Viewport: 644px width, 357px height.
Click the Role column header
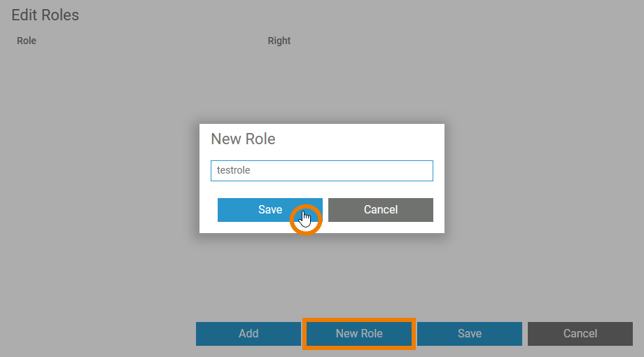pyautogui.click(x=27, y=41)
